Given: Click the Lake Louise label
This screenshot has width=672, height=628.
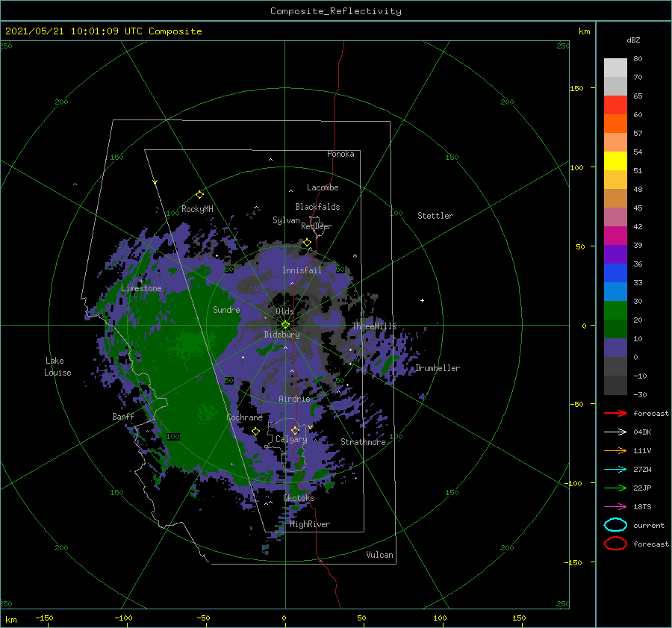Looking at the screenshot, I should 57,367.
